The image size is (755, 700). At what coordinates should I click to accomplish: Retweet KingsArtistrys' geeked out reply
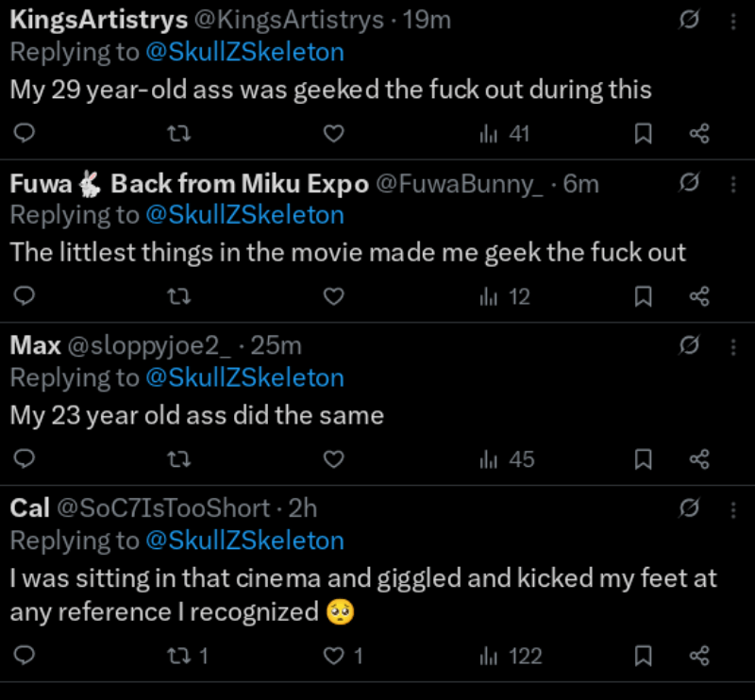(177, 134)
